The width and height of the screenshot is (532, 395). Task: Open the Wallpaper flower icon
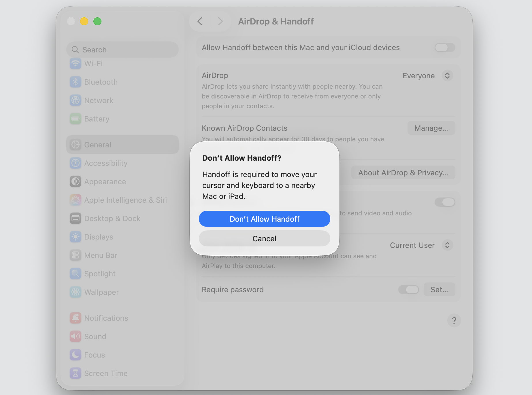pos(76,292)
